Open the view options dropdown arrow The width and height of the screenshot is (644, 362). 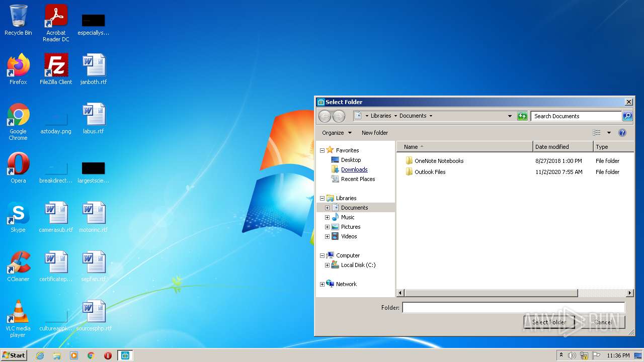(609, 133)
